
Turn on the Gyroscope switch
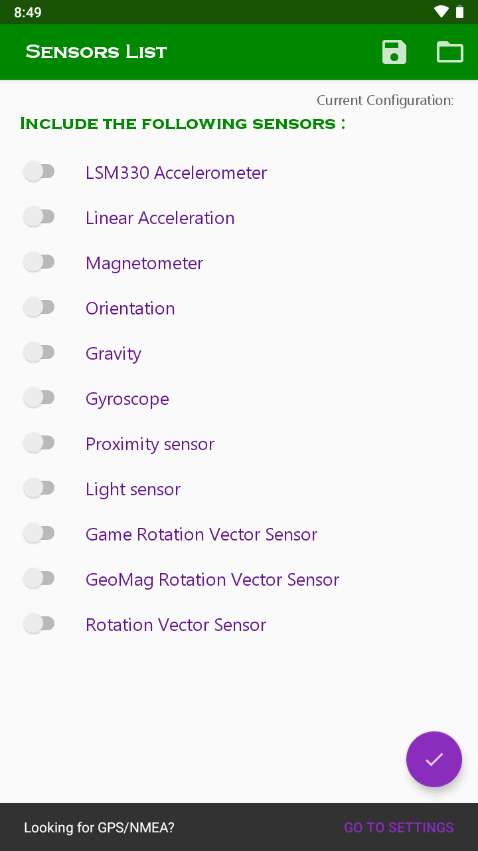[x=39, y=398]
